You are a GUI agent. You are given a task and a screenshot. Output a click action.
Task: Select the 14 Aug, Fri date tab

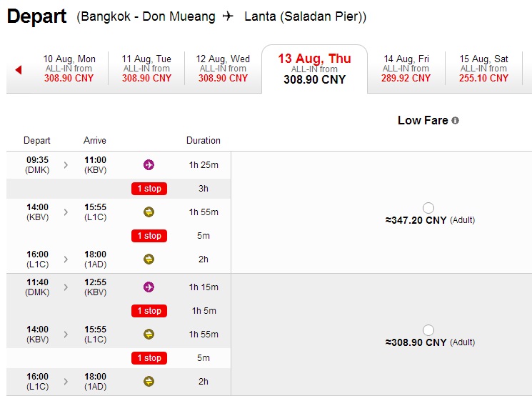[x=406, y=69]
